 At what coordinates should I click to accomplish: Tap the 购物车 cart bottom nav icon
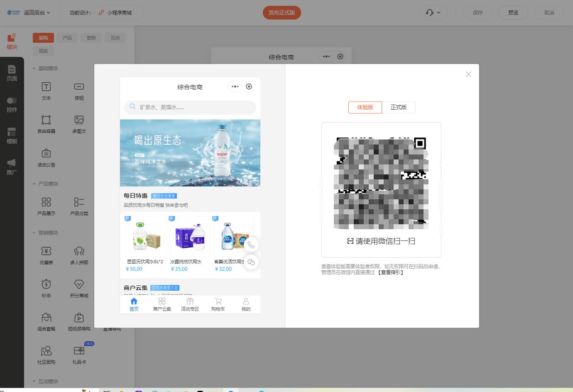[218, 304]
